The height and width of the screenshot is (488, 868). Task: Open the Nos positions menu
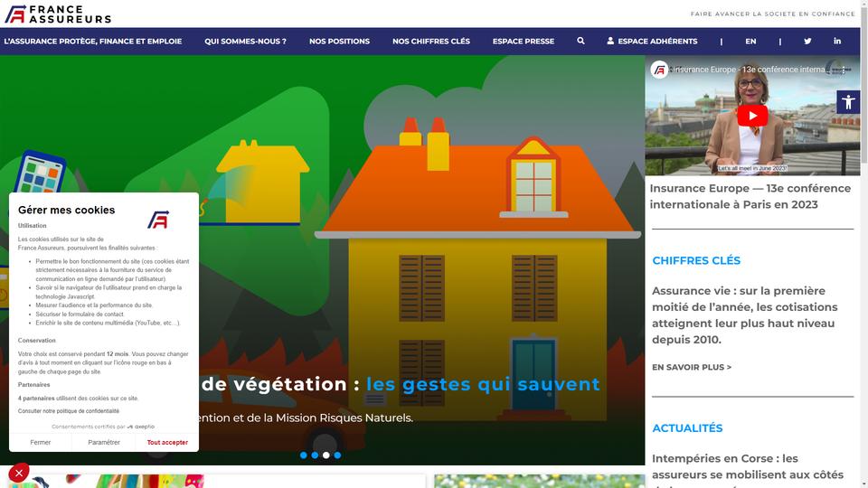[x=339, y=41]
